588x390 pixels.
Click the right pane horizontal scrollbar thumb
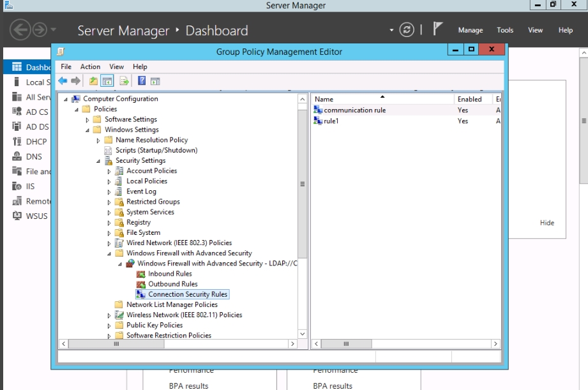tap(346, 343)
